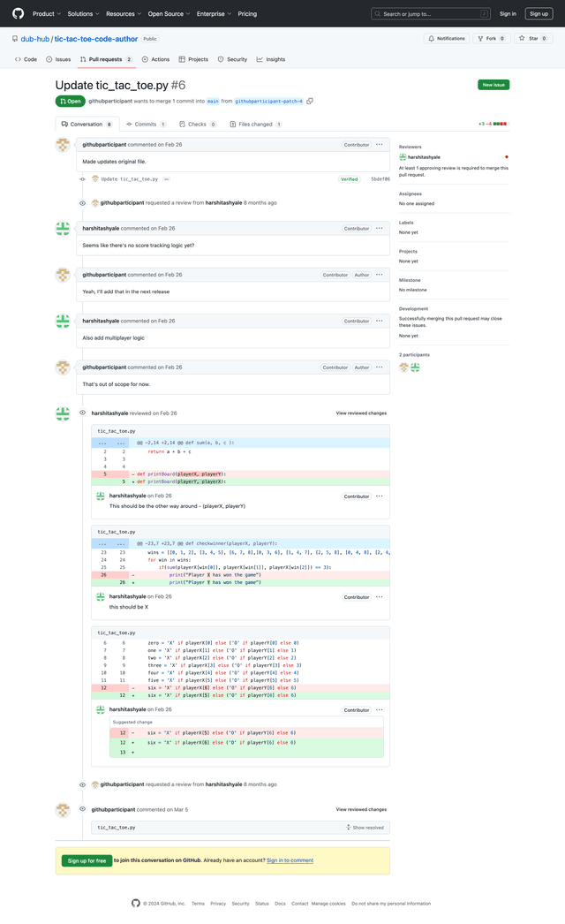This screenshot has height=924, width=565.
Task: Open options menu on the Suggested change comment
Action: tap(380, 710)
